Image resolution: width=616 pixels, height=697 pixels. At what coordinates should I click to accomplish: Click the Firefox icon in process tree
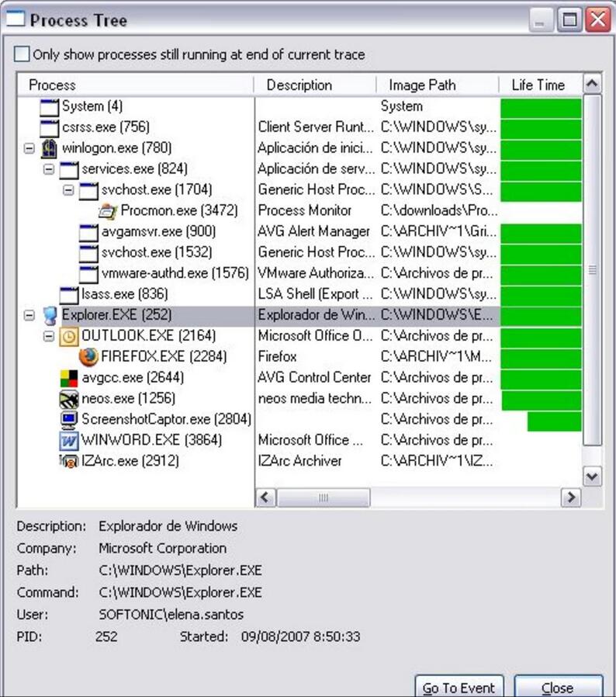pos(89,357)
